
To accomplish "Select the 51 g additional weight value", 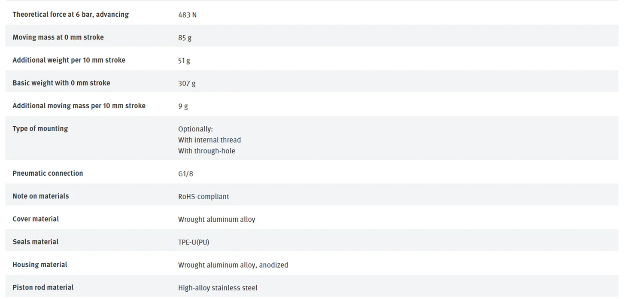I will point(184,61).
